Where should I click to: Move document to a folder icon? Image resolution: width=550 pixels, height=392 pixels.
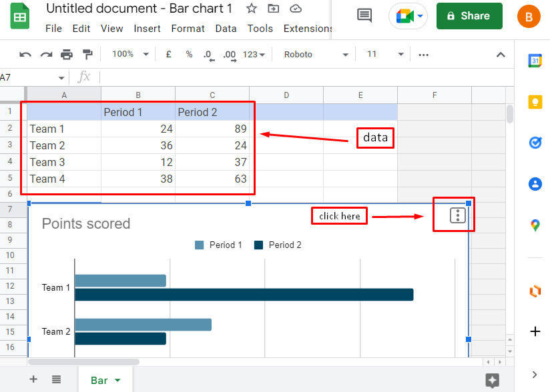[273, 9]
